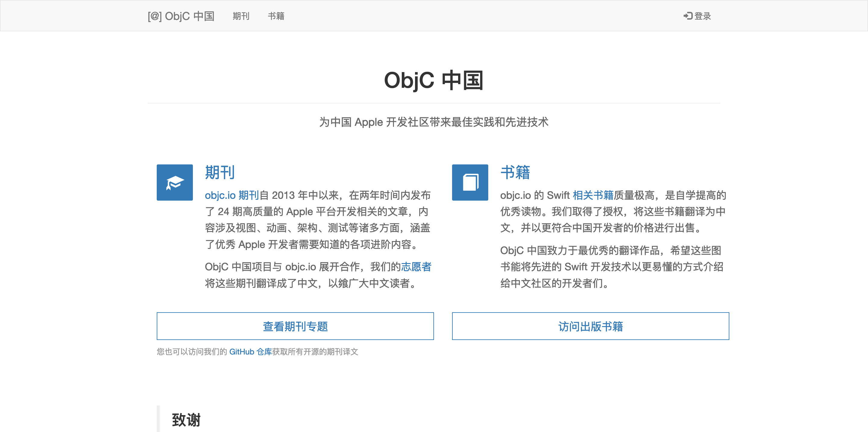868x432 pixels.
Task: Click the 致谢 section heading
Action: [x=186, y=420]
